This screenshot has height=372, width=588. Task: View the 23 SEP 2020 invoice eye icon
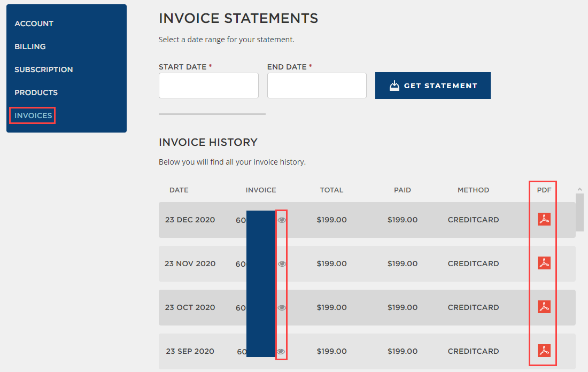[282, 351]
